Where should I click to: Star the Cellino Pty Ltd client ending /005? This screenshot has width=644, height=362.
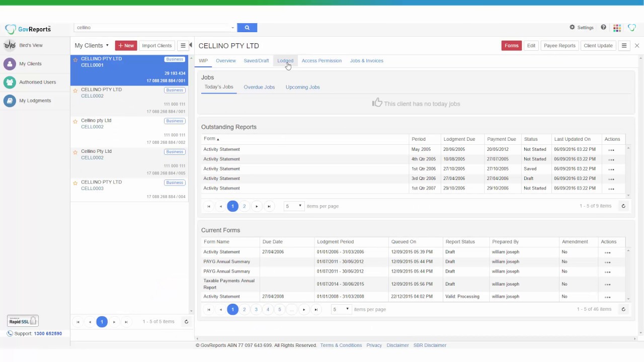(75, 152)
